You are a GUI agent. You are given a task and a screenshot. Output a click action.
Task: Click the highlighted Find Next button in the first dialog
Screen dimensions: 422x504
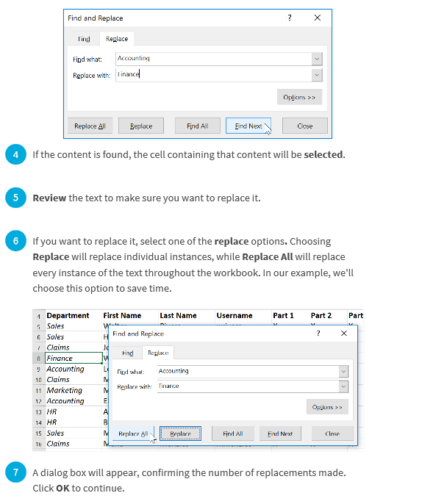(x=248, y=126)
